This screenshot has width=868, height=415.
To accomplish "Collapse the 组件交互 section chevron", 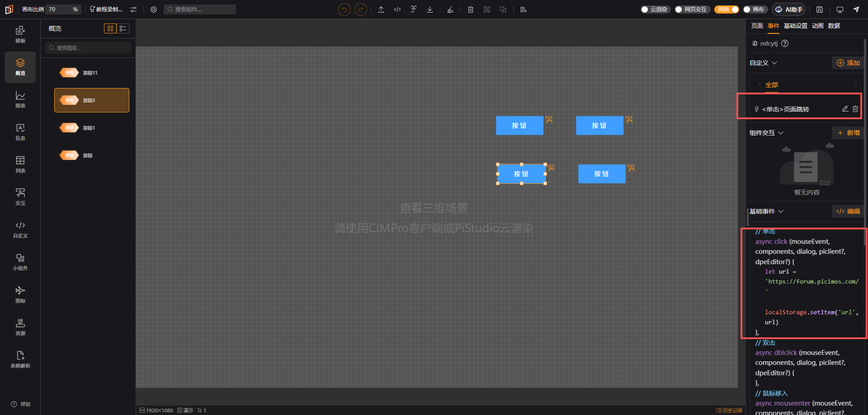I will coord(781,133).
